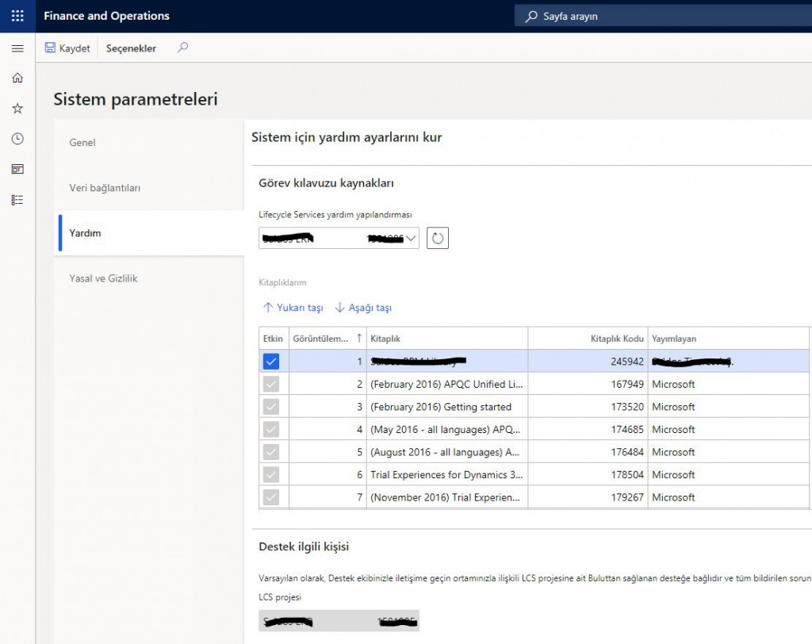This screenshot has height=644, width=812.
Task: Toggle Etkin checkbox for Getting started row
Action: click(271, 407)
